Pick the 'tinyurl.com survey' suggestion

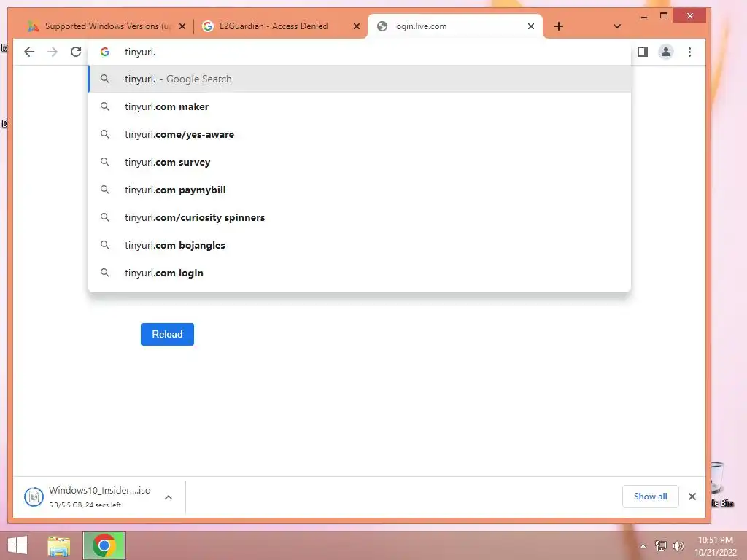coord(359,162)
